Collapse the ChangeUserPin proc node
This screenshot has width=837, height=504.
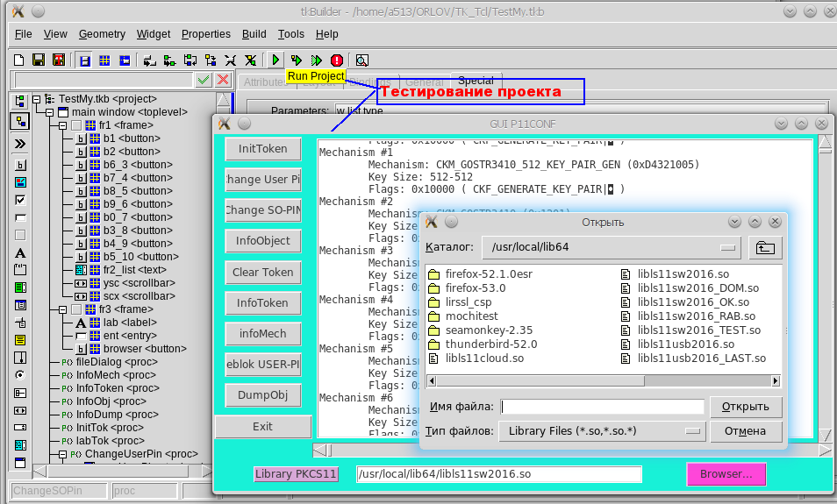[x=63, y=454]
